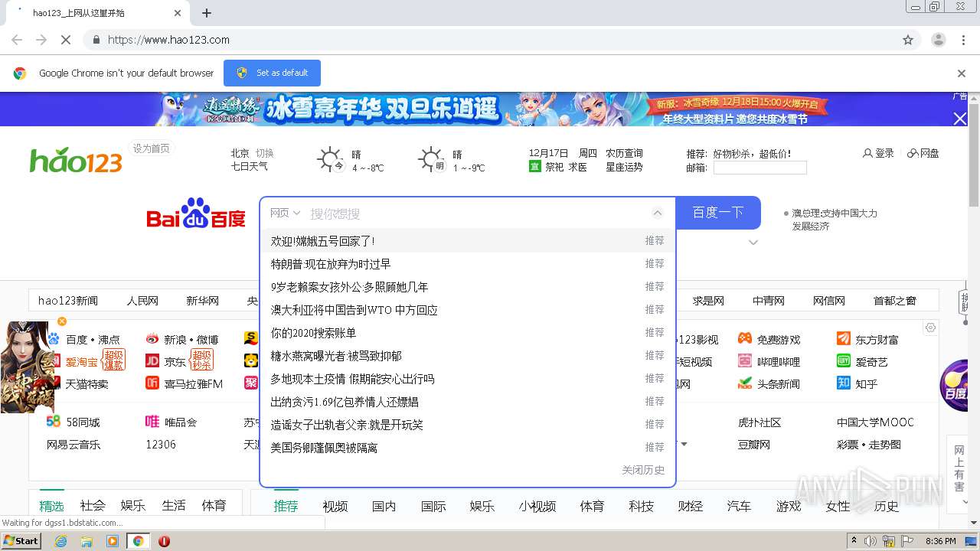This screenshot has height=551, width=980.
Task: Open Chrome three-dot menu
Action: [x=964, y=40]
